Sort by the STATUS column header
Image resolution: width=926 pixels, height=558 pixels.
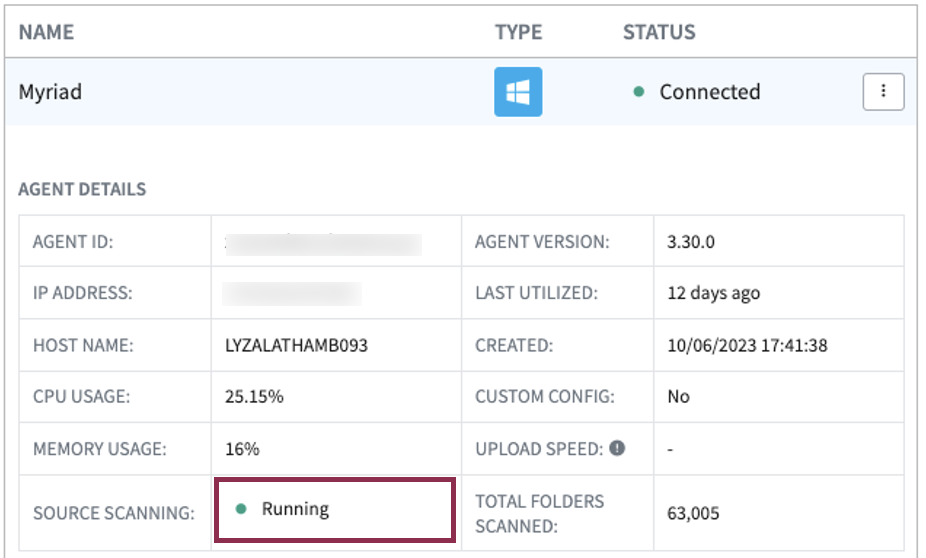(x=659, y=32)
